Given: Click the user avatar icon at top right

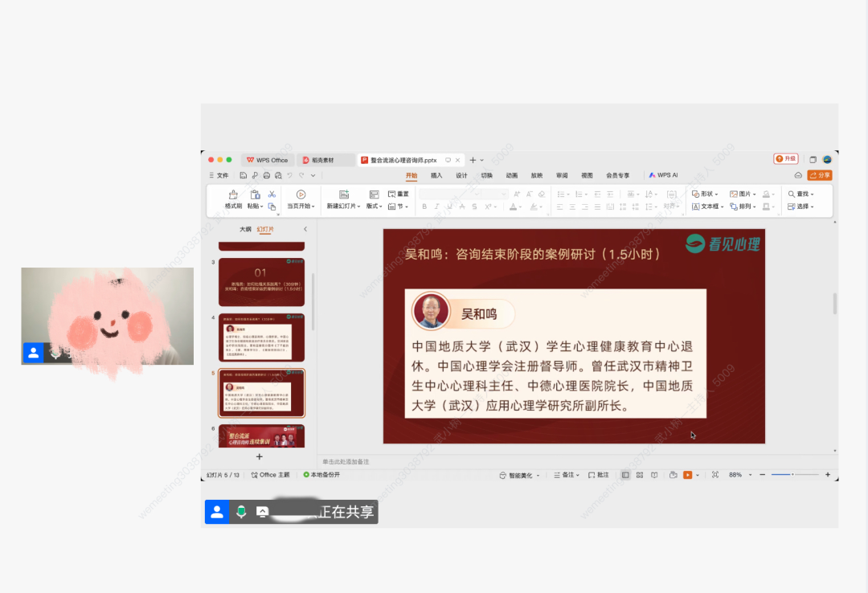Looking at the screenshot, I should (x=827, y=159).
